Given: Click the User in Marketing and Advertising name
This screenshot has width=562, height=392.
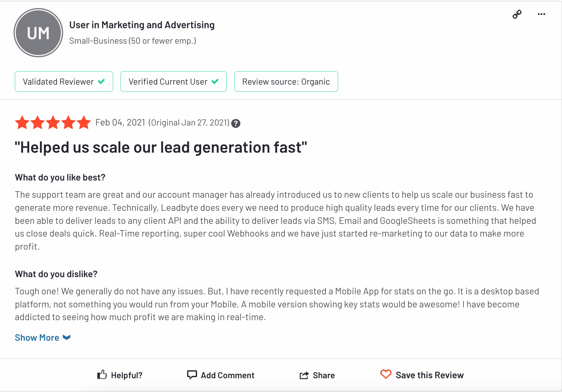Looking at the screenshot, I should pyautogui.click(x=142, y=25).
